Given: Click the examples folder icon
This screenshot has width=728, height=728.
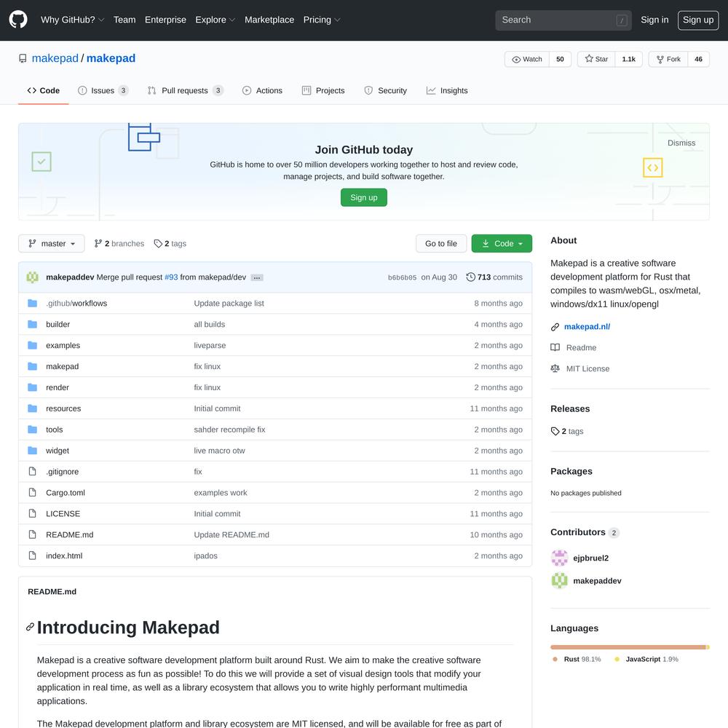Looking at the screenshot, I should coord(32,345).
